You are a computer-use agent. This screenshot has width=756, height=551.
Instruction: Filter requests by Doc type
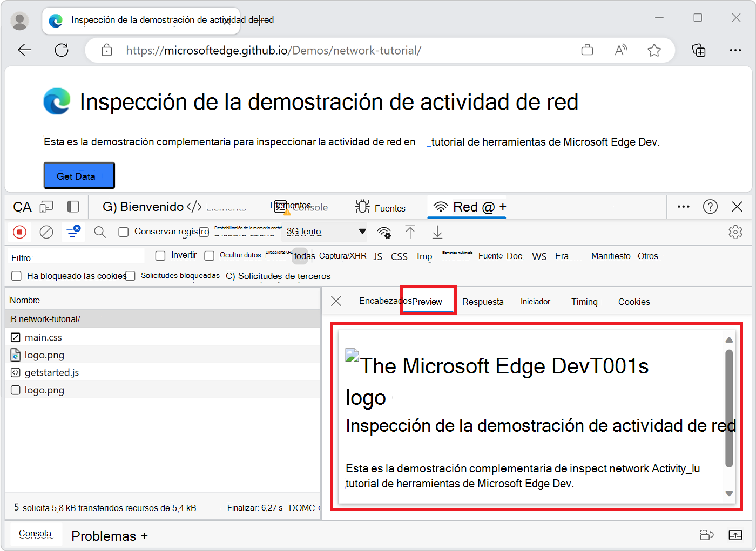tap(515, 256)
